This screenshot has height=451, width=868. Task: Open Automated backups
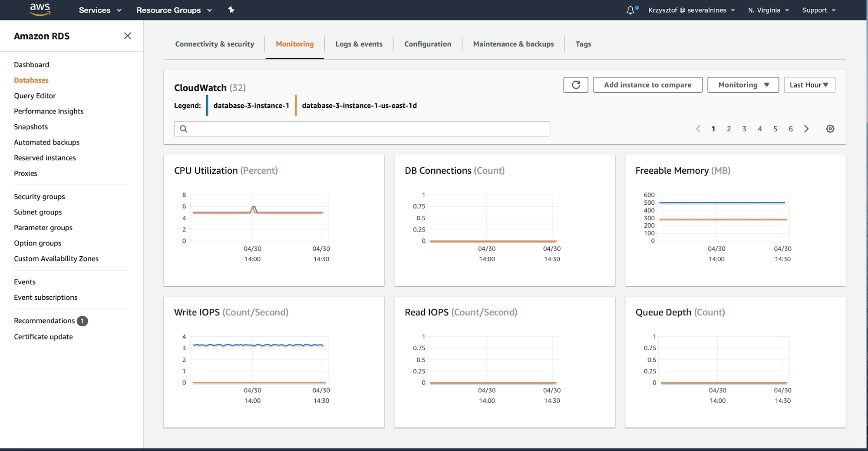coord(46,142)
